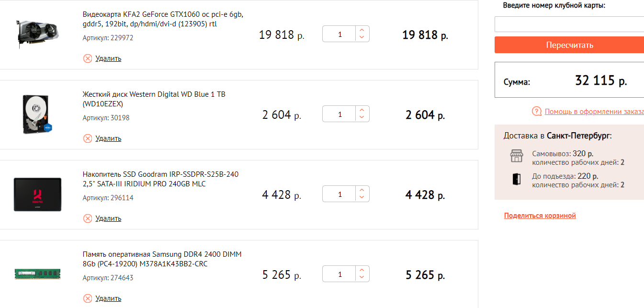Open the Goodram SSD product title link
644x308 pixels.
pyautogui.click(x=160, y=179)
